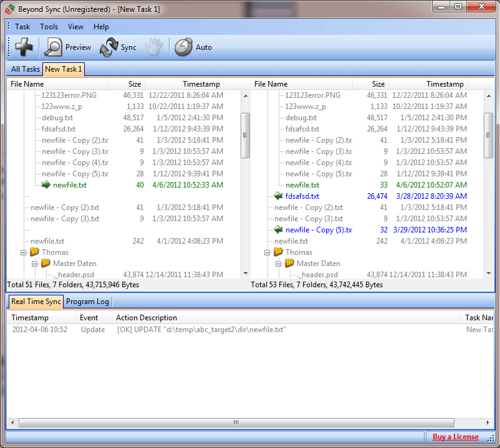This screenshot has width=500, height=448.
Task: Click the hand stop icon
Action: pyautogui.click(x=154, y=47)
